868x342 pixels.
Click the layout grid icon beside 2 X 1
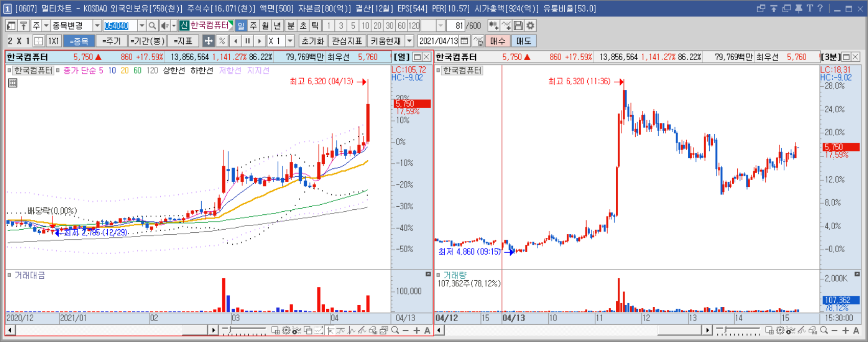pyautogui.click(x=38, y=41)
